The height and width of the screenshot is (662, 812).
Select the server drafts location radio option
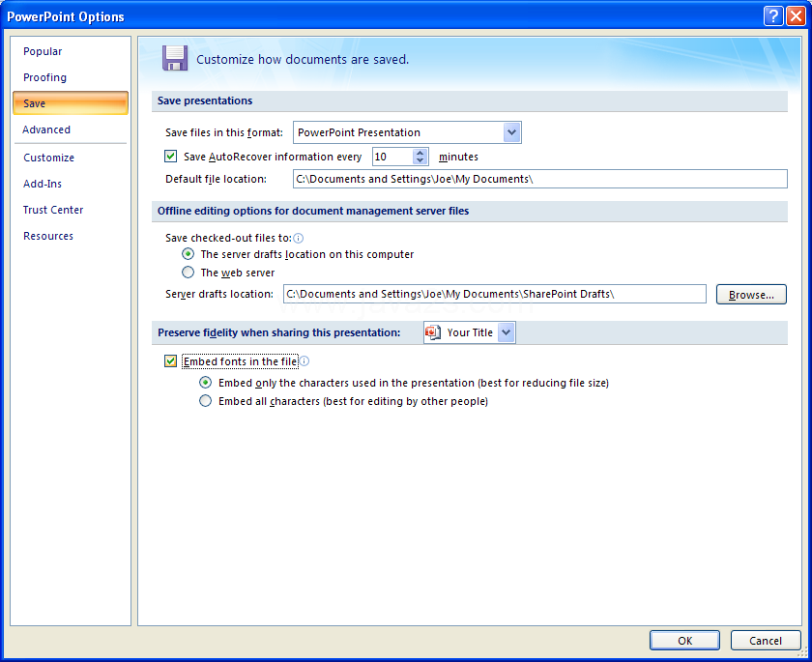click(x=188, y=253)
